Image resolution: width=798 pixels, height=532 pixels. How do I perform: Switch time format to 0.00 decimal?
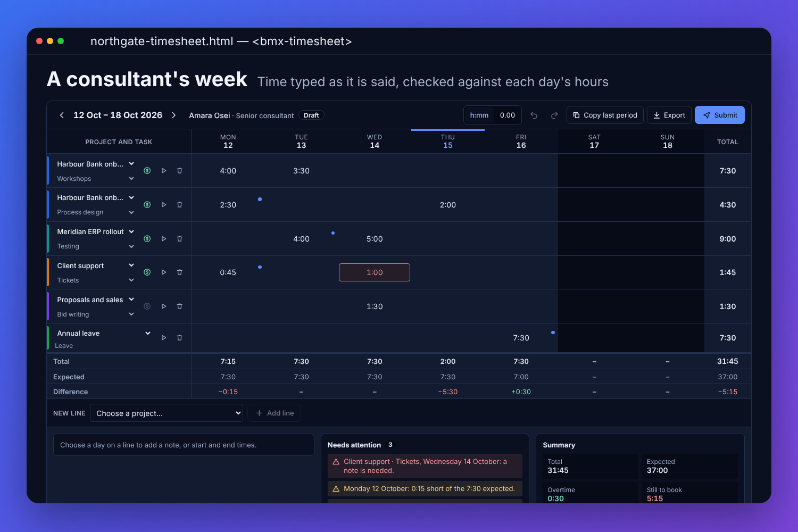(508, 115)
